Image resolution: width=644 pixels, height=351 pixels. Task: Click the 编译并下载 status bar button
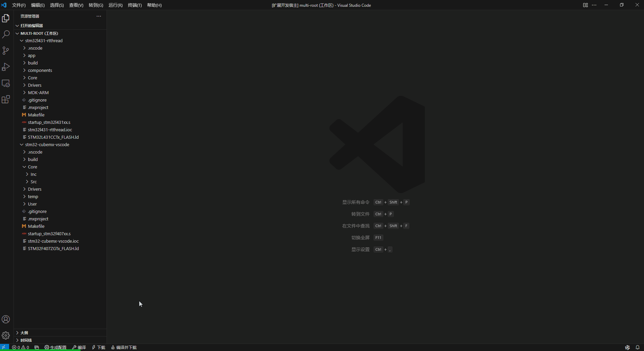coord(124,347)
